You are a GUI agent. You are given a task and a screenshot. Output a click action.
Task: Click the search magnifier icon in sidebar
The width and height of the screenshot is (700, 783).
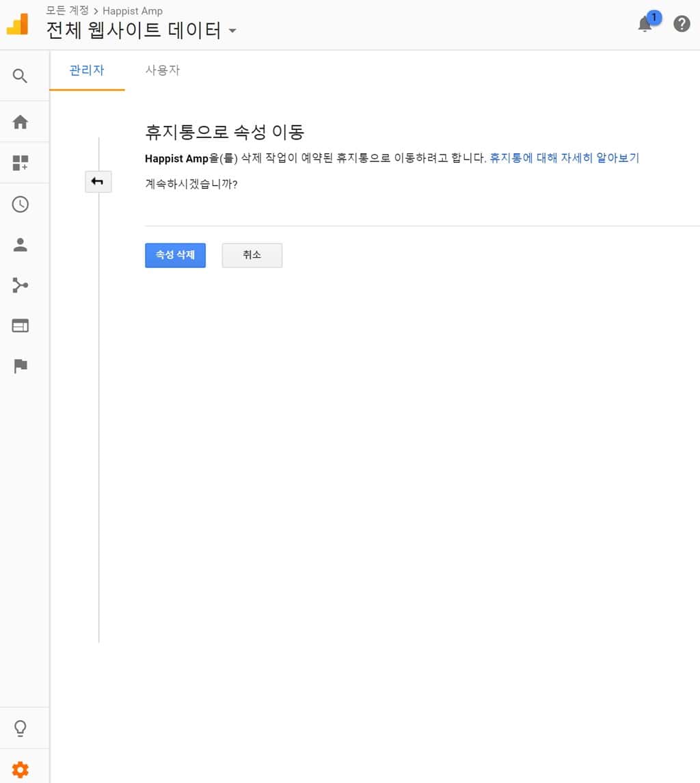point(20,75)
